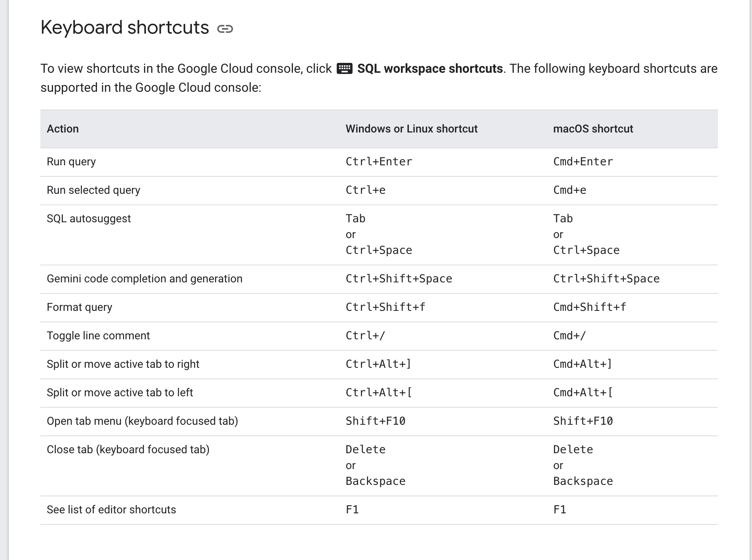The image size is (752, 560).
Task: Click Backspace in the macOS column
Action: (583, 481)
